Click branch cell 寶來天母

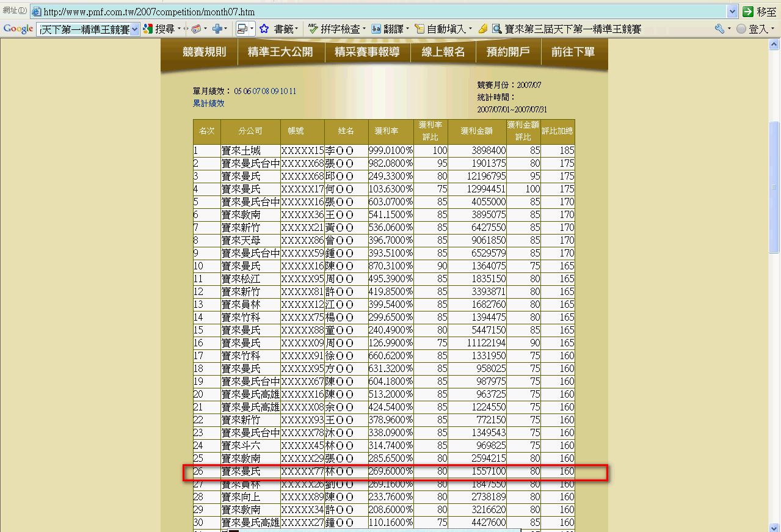coord(250,241)
